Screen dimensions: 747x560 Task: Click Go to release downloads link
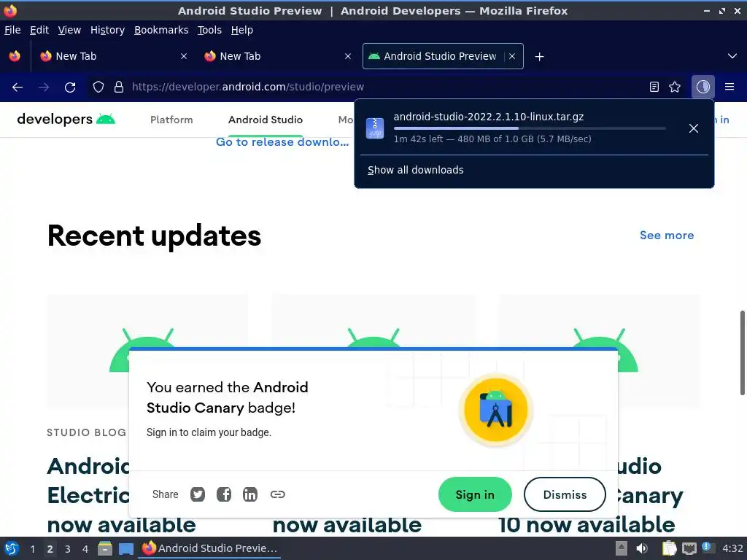[x=282, y=142]
